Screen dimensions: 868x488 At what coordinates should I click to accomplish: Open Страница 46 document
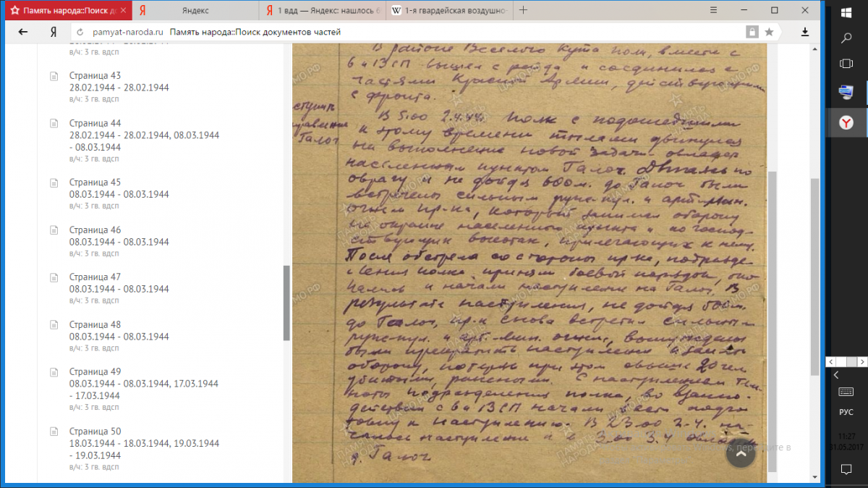click(95, 230)
